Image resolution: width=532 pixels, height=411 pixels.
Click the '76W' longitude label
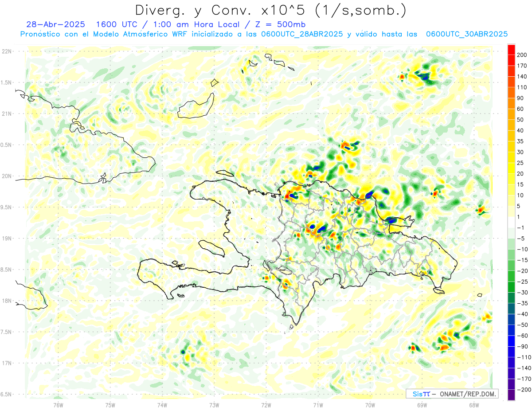58,405
